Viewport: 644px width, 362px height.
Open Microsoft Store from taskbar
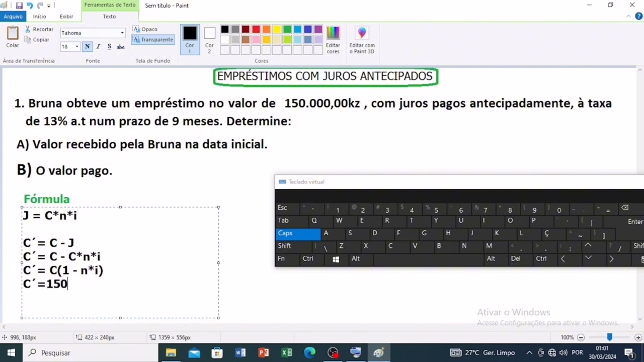tap(217, 353)
